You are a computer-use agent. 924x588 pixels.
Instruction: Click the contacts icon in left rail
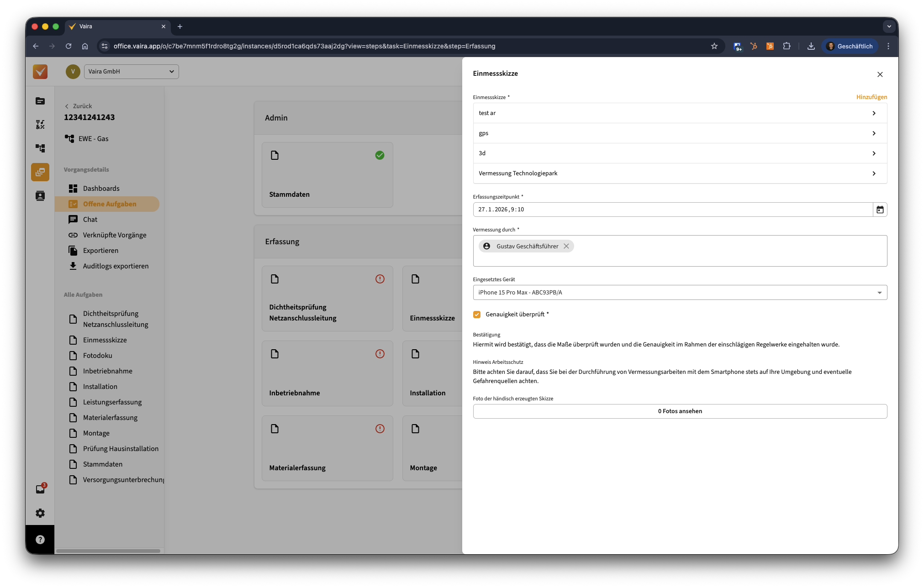pyautogui.click(x=40, y=196)
